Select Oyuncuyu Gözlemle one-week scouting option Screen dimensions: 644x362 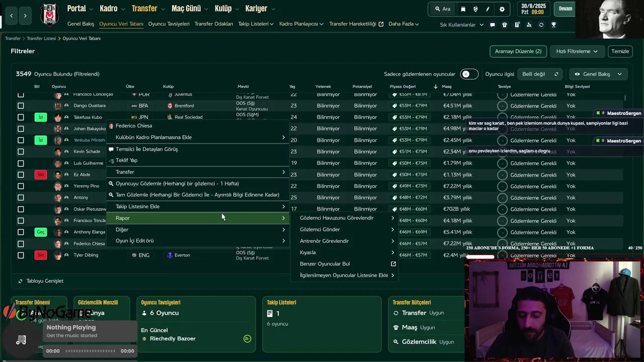(x=198, y=184)
